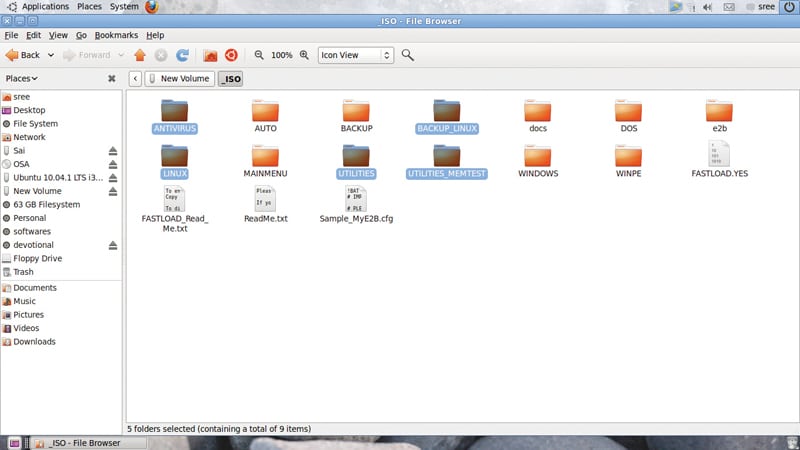Viewport: 800px width, 450px height.
Task: Launch Firefox from the top panel
Action: pos(152,7)
